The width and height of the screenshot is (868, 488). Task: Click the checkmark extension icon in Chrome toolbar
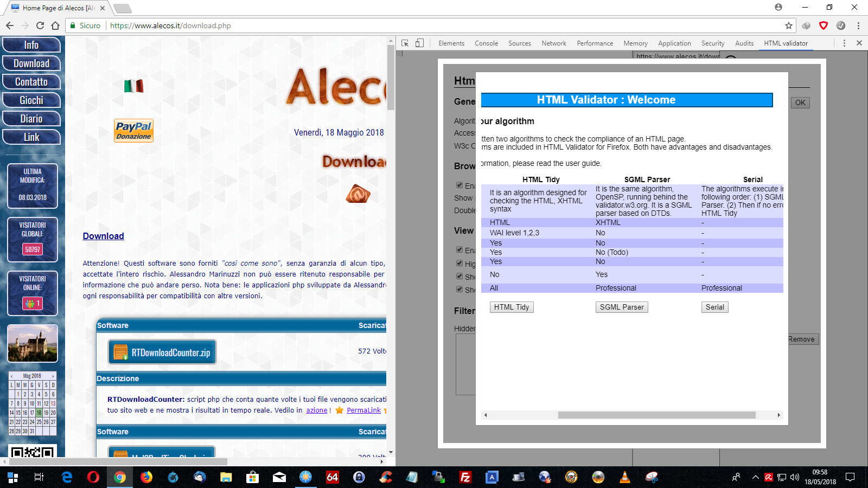(x=841, y=25)
